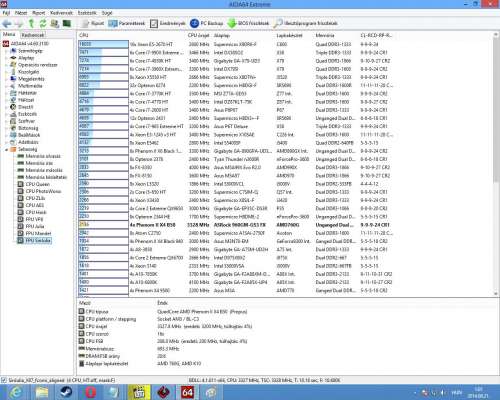
Task: Expand the Számítógép tree node
Action: [x=6, y=51]
